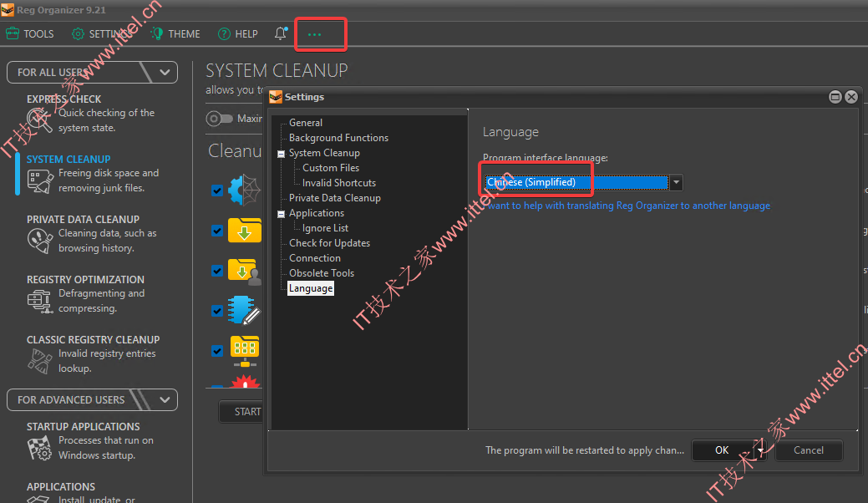Viewport: 868px width, 503px height.
Task: Select System Cleanup in the Settings tree
Action: pyautogui.click(x=324, y=153)
